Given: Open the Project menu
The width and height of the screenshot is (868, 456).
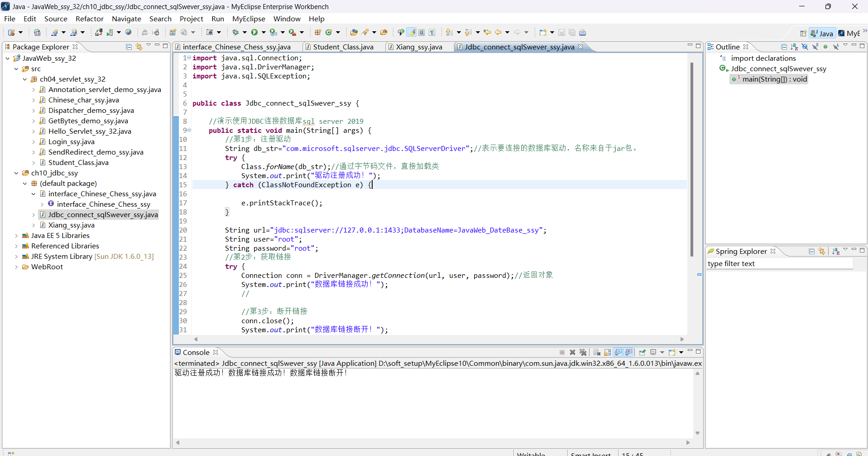Looking at the screenshot, I should 192,19.
